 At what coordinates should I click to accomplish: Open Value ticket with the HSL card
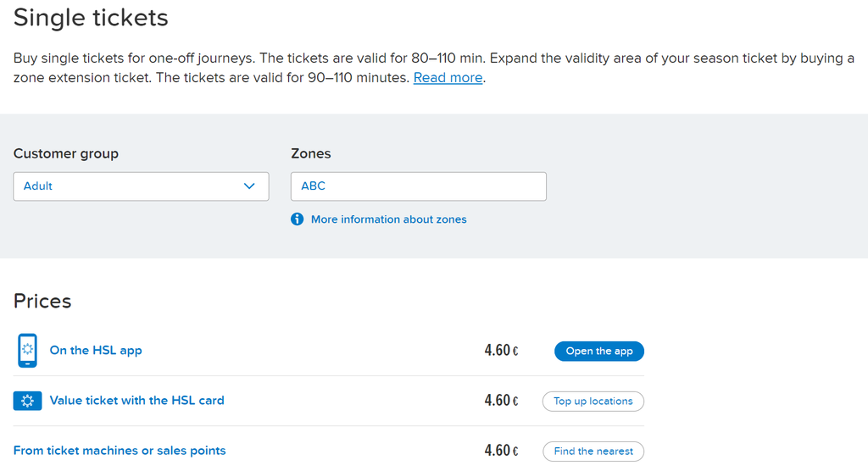point(136,400)
